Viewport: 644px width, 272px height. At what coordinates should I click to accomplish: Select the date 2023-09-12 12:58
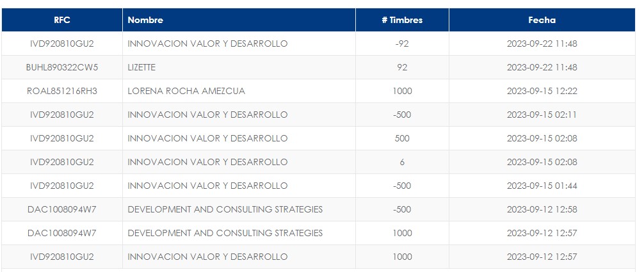(x=542, y=209)
